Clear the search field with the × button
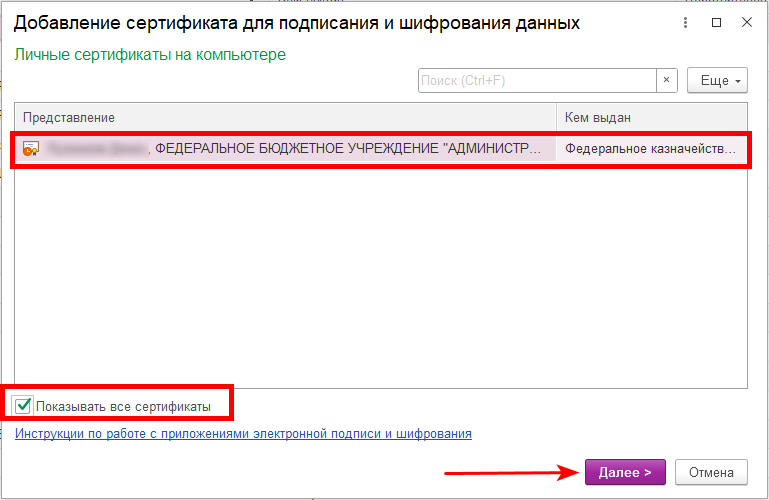The width and height of the screenshot is (769, 500). pyautogui.click(x=667, y=80)
